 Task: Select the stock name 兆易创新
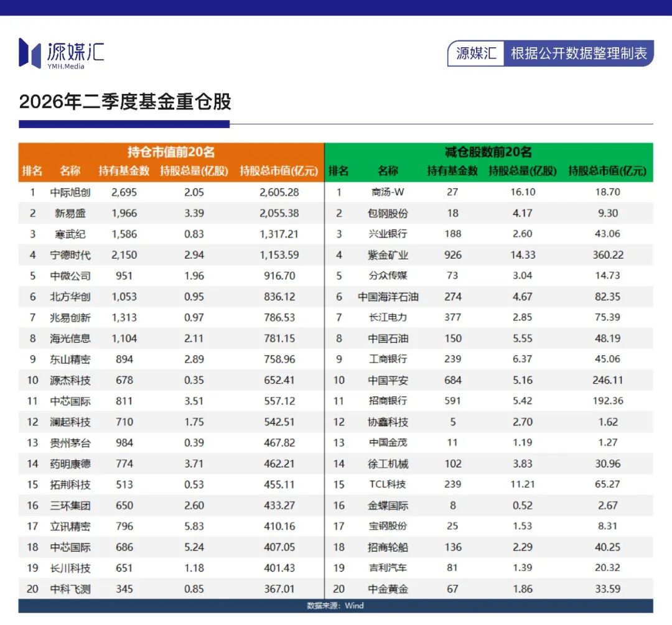click(x=70, y=318)
